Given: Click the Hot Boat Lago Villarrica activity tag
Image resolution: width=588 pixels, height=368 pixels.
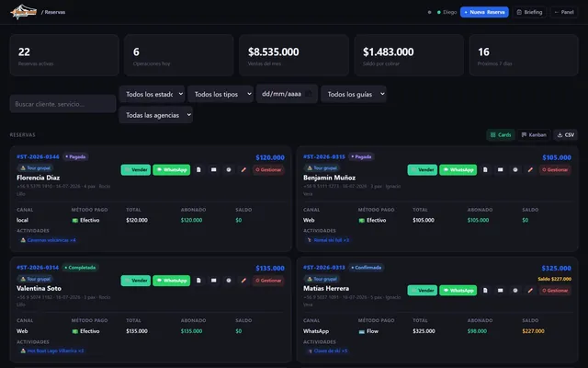Looking at the screenshot, I should [x=52, y=351].
